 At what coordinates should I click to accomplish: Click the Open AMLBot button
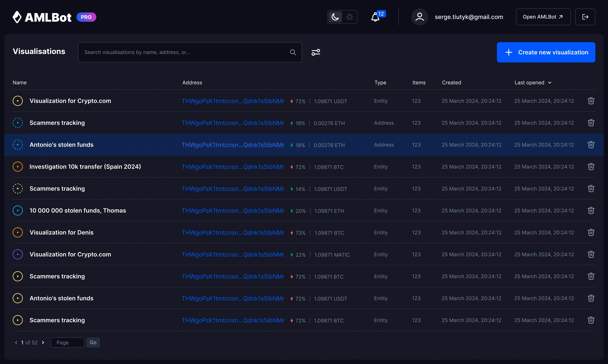tap(543, 17)
